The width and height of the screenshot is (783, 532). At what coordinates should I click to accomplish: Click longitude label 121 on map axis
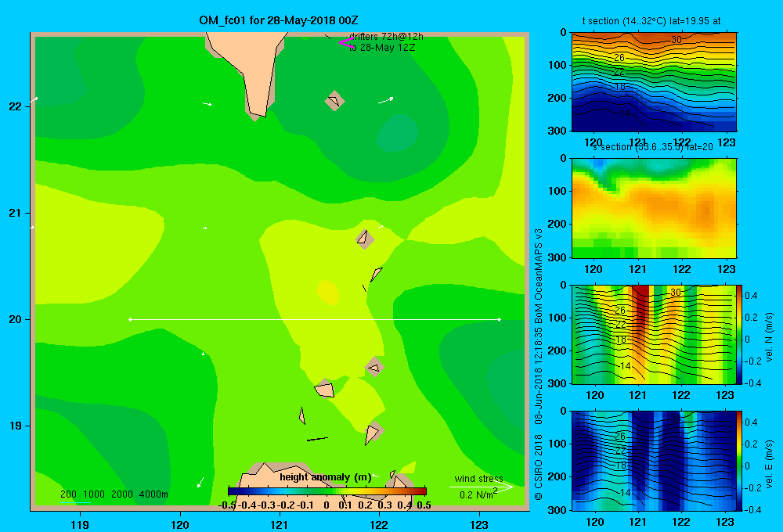pos(280,524)
